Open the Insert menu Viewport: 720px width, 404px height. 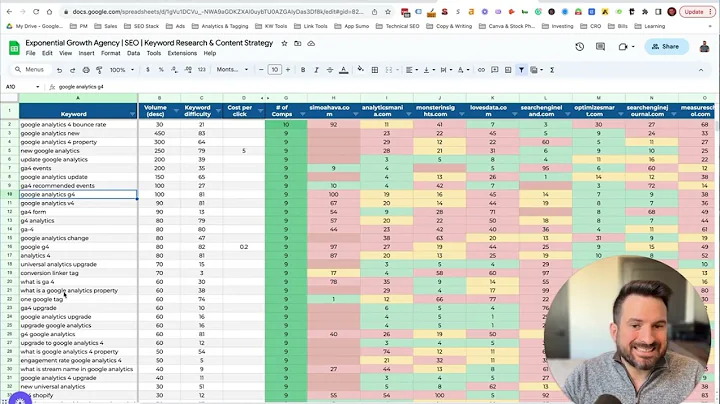click(86, 53)
